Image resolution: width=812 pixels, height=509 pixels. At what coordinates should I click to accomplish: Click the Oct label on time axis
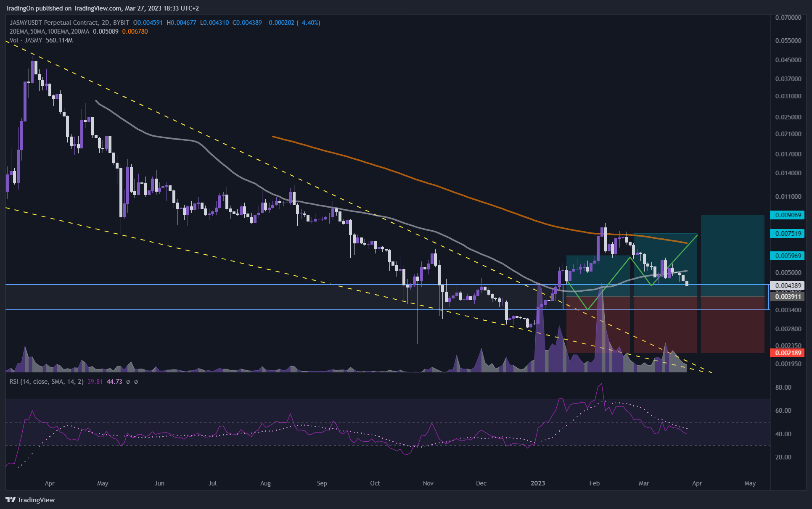375,483
